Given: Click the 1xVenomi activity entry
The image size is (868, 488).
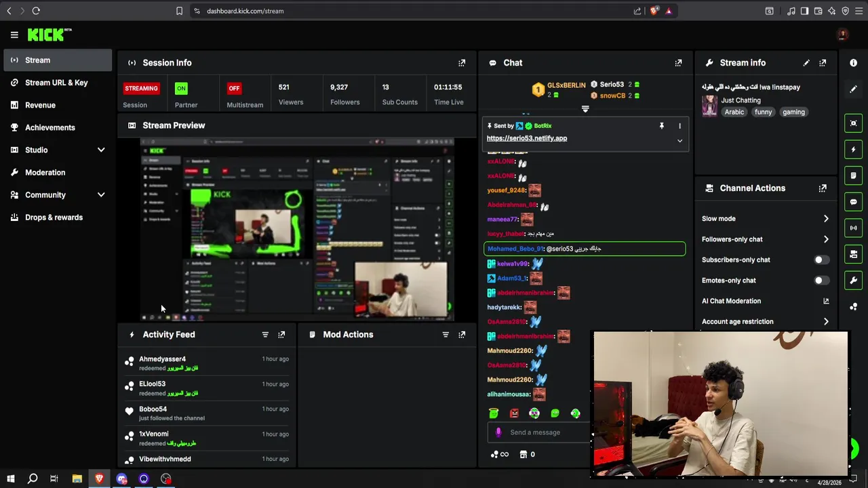Looking at the screenshot, I should click(x=207, y=439).
